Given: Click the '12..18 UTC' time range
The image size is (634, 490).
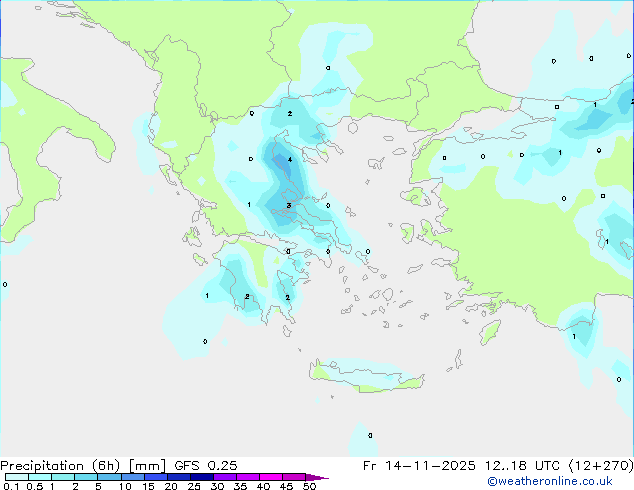Looking at the screenshot, I should 522,466.
